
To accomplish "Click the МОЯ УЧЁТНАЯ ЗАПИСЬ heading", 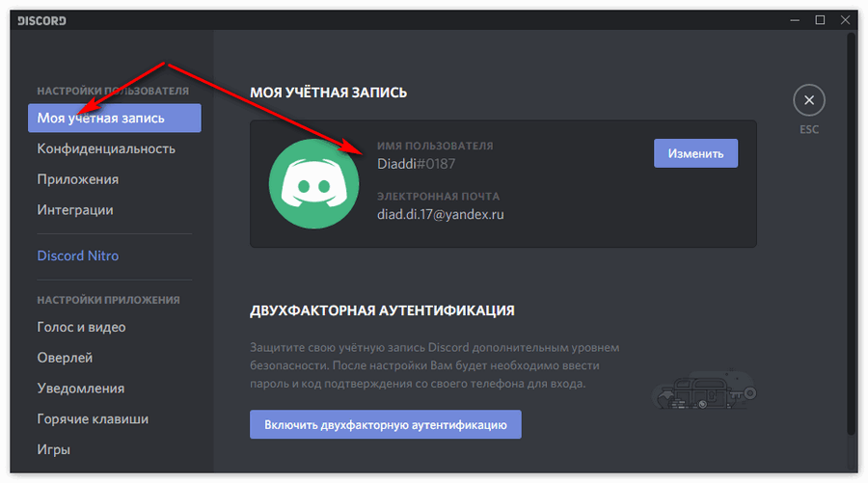I will tap(328, 93).
